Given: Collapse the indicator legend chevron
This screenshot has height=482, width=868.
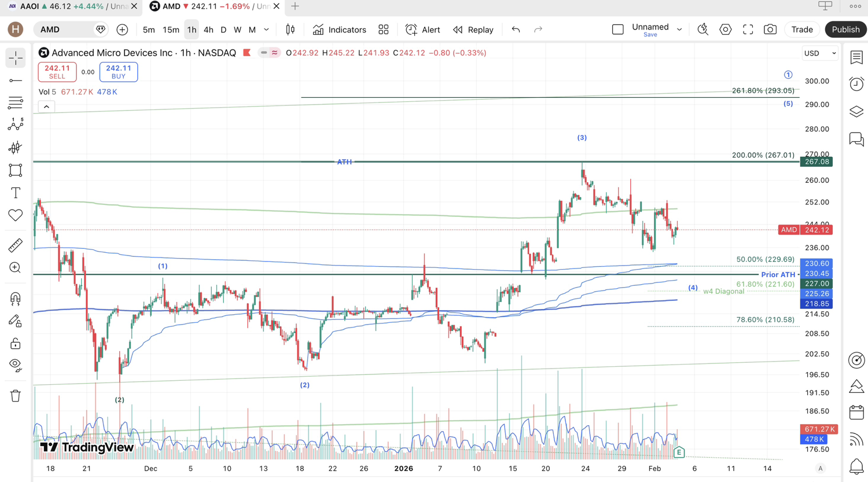Looking at the screenshot, I should (46, 106).
